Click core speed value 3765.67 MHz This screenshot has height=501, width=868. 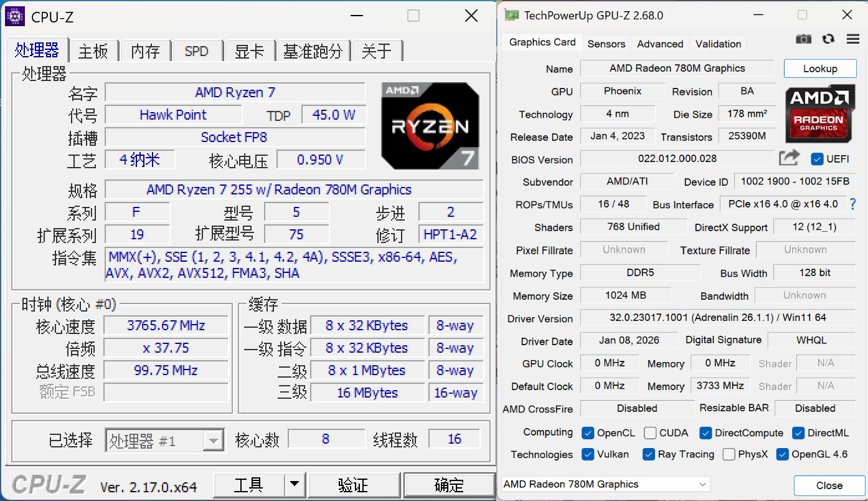click(x=166, y=325)
